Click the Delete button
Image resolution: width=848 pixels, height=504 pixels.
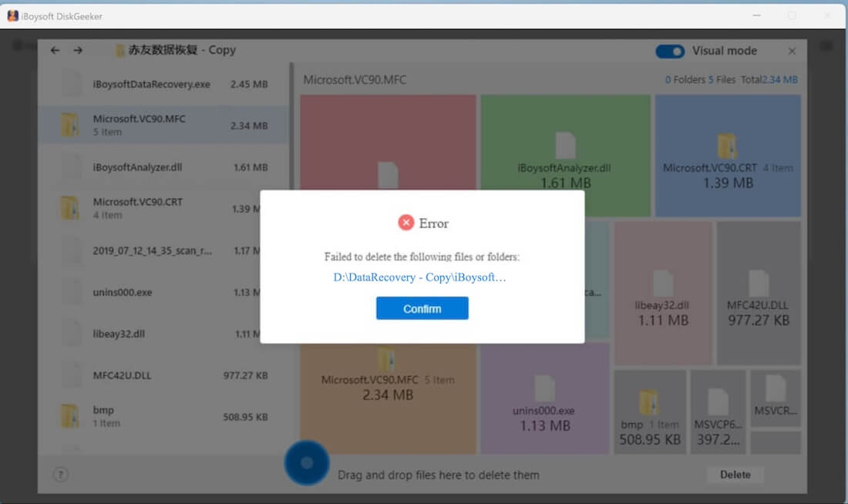[735, 475]
